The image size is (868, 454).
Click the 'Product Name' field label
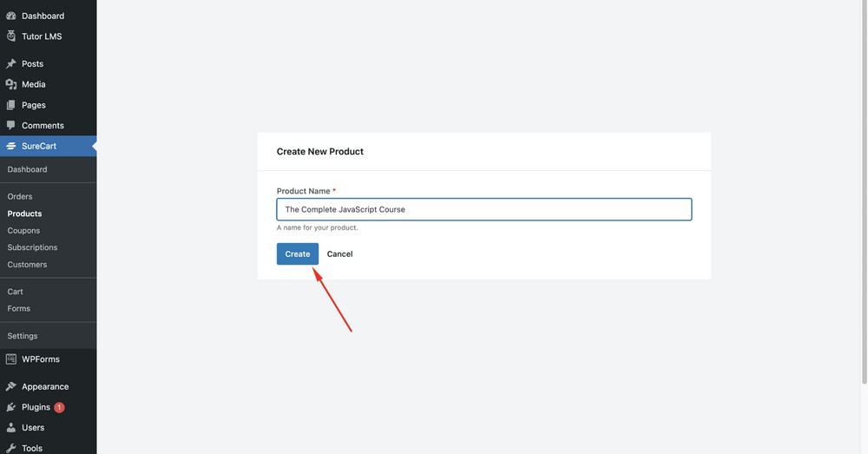pyautogui.click(x=303, y=191)
